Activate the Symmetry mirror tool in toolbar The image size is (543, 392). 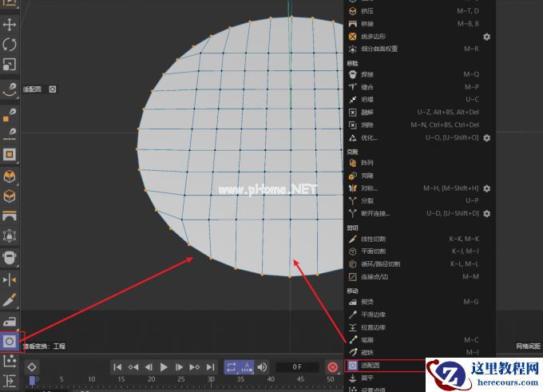click(x=10, y=279)
